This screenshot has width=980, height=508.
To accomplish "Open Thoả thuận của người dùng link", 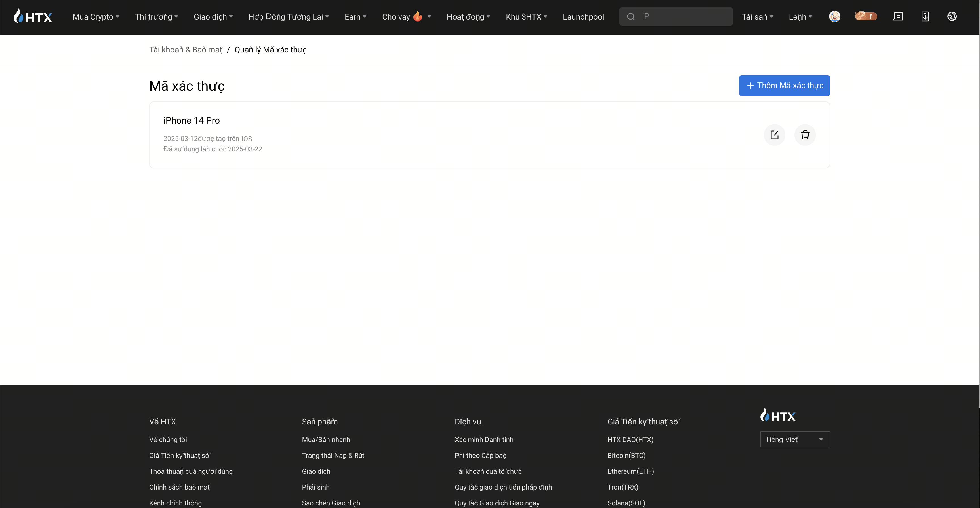I will (191, 471).
